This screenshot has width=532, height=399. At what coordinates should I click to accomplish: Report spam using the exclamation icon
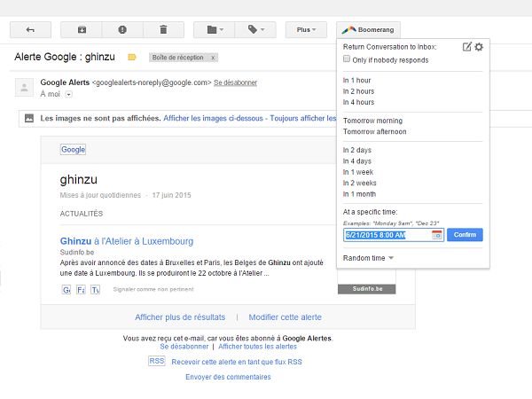(122, 30)
